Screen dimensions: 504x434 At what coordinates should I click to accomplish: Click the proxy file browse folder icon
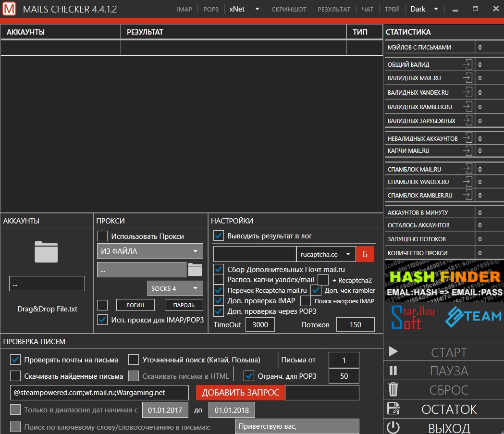[195, 270]
